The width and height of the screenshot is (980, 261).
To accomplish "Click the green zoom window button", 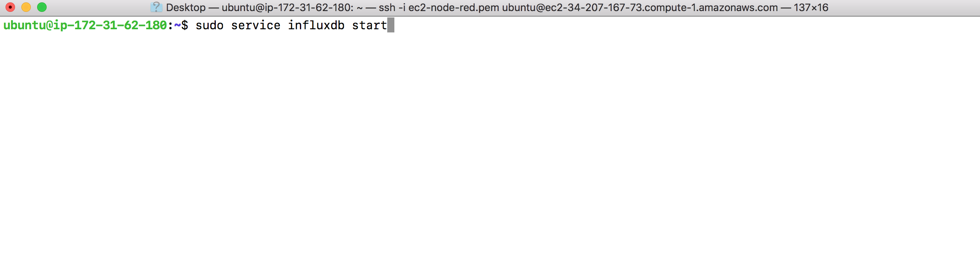I will pos(42,7).
